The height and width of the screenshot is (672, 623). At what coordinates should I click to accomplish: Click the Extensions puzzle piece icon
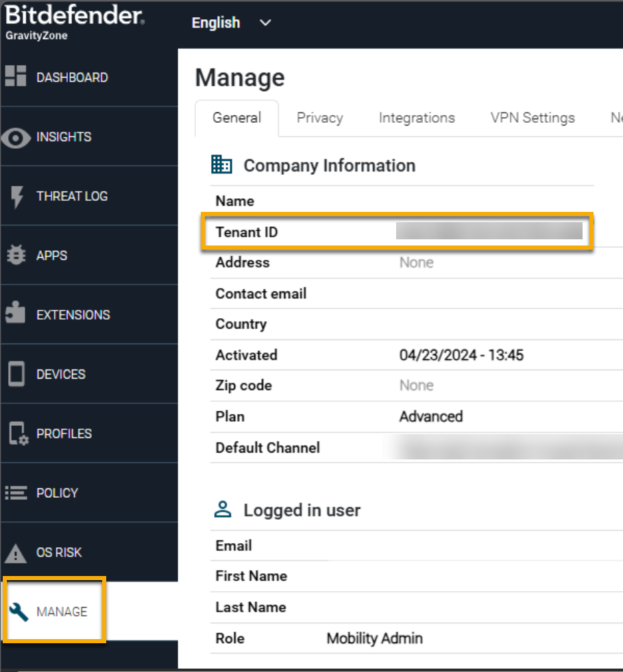(x=16, y=313)
